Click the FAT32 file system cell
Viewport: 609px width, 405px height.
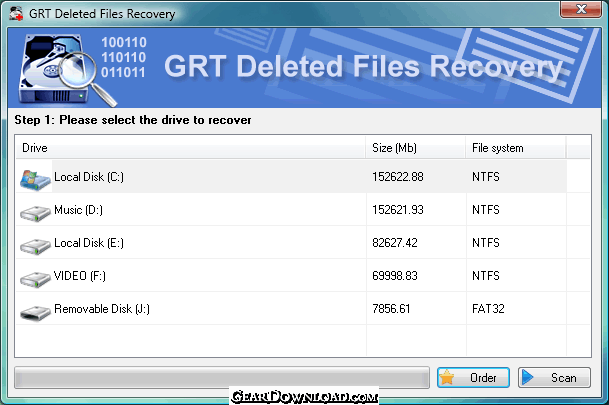click(488, 309)
